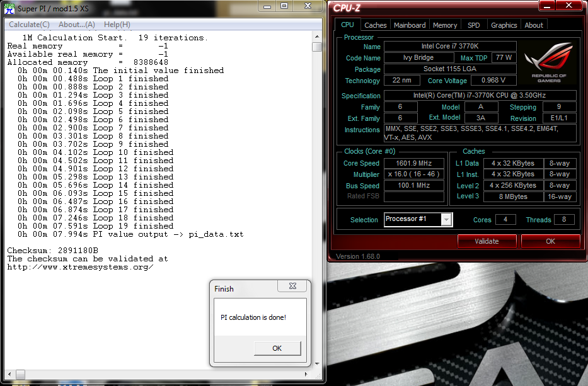588x386 pixels.
Task: Click 'Checksum: 2891180B' line in Super PI
Action: (52, 251)
